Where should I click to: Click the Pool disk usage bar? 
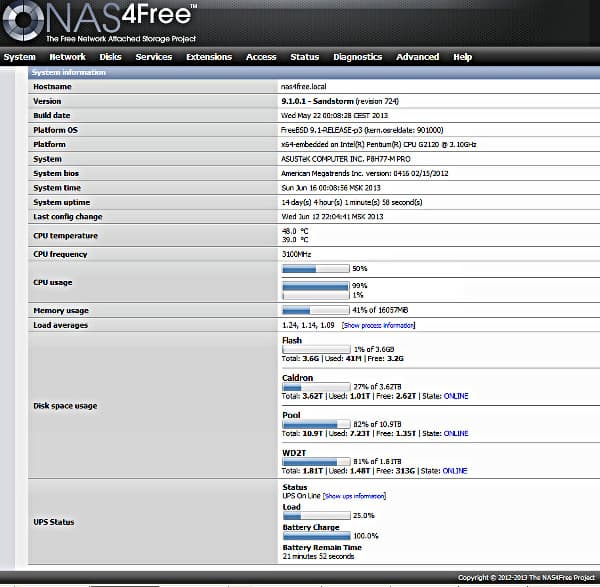(316, 424)
